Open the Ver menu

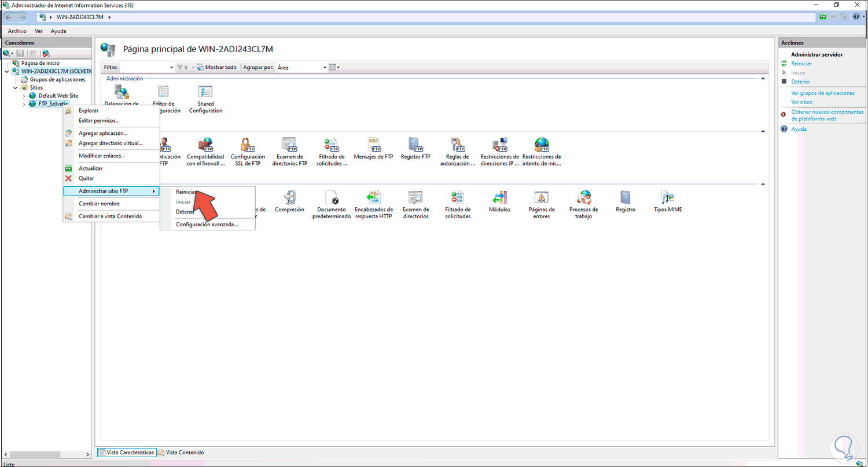click(39, 31)
